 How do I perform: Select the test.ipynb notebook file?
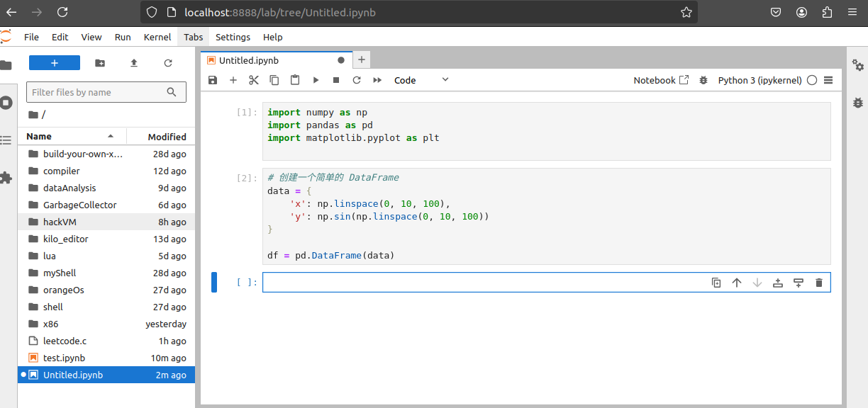pos(106,358)
